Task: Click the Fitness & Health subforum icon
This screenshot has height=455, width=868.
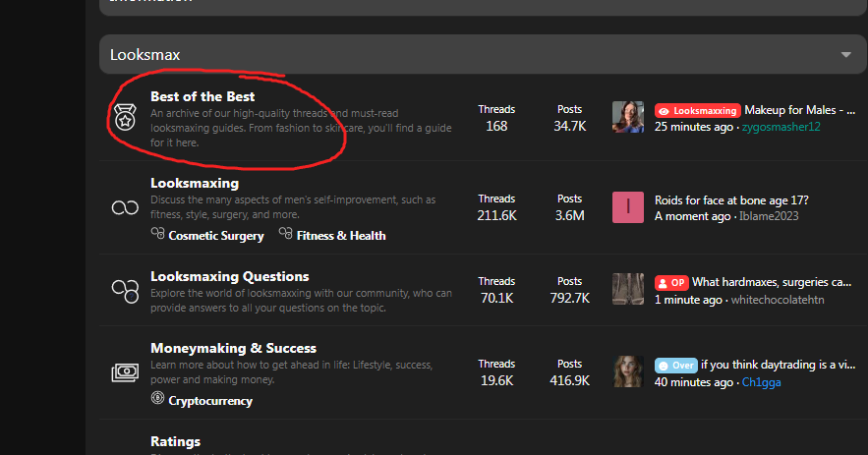Action: (286, 235)
